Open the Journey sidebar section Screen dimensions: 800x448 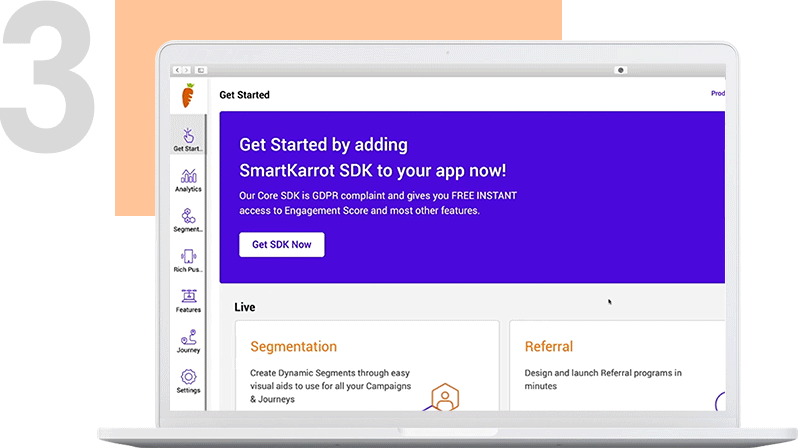tap(188, 341)
